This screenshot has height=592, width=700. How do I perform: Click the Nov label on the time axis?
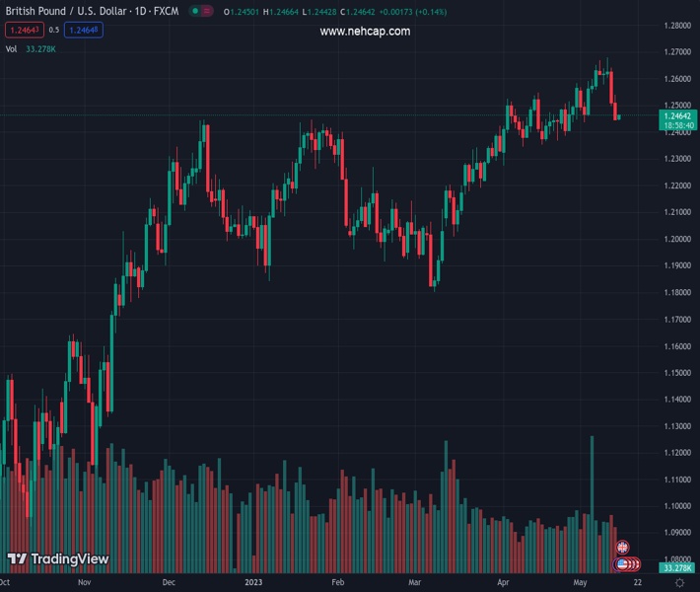(83, 583)
